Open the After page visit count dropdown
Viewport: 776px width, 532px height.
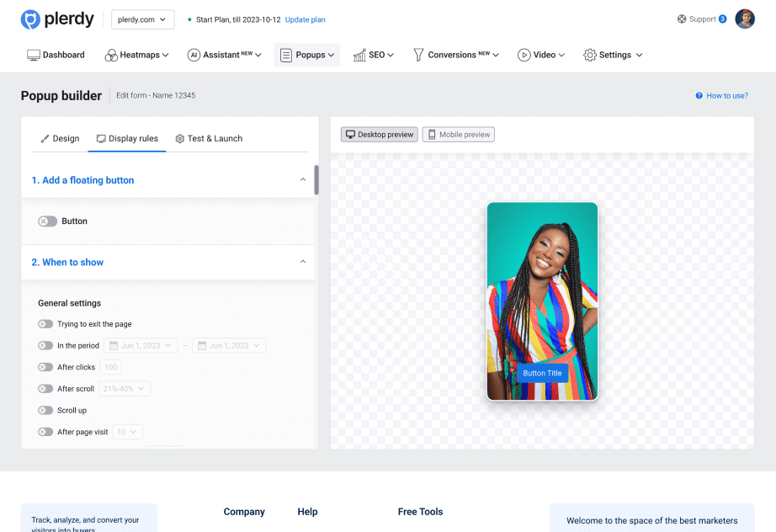tap(128, 432)
